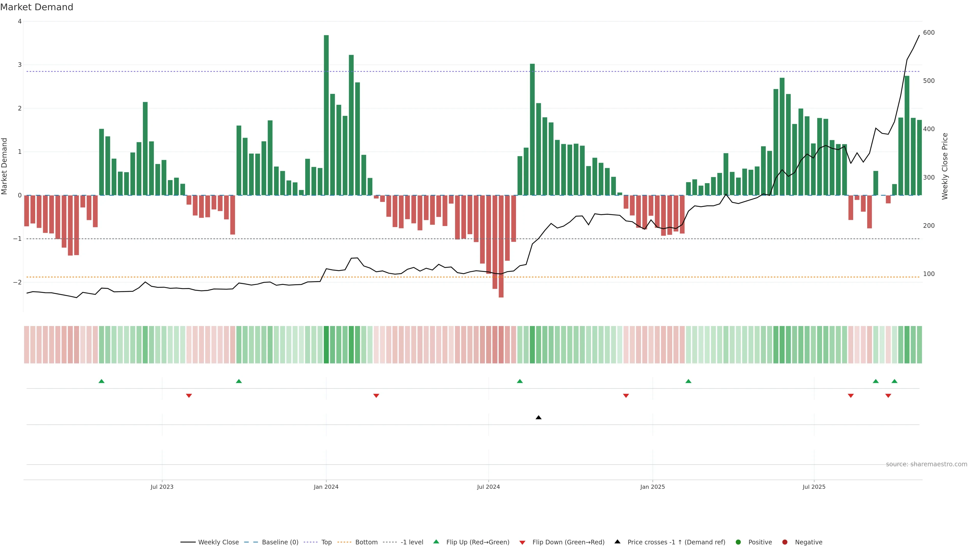The height and width of the screenshot is (551, 980).
Task: Click the Positive green legend dot
Action: tap(738, 542)
